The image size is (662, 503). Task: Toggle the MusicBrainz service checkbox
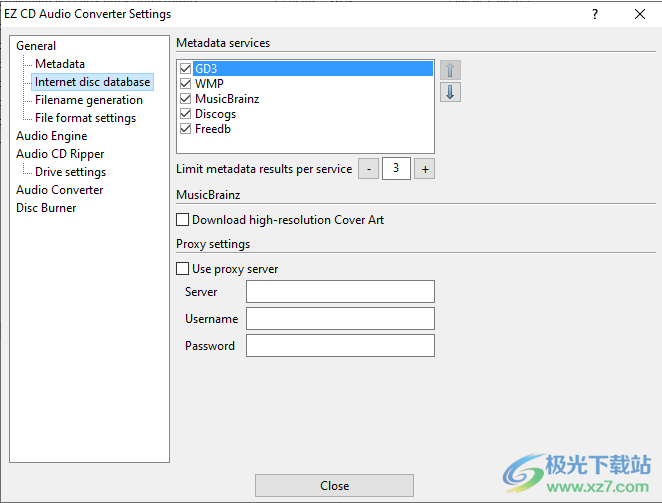[185, 99]
